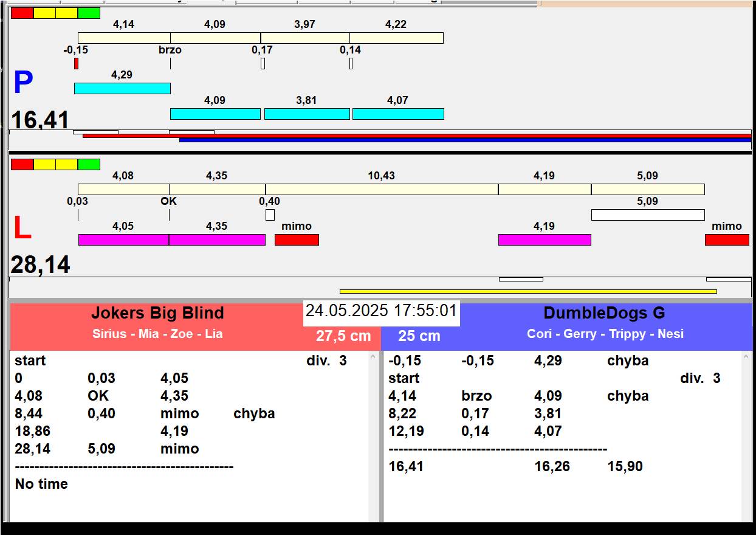Image resolution: width=756 pixels, height=535 pixels.
Task: Select the beige 4,22 segment in lane P
Action: tap(396, 38)
